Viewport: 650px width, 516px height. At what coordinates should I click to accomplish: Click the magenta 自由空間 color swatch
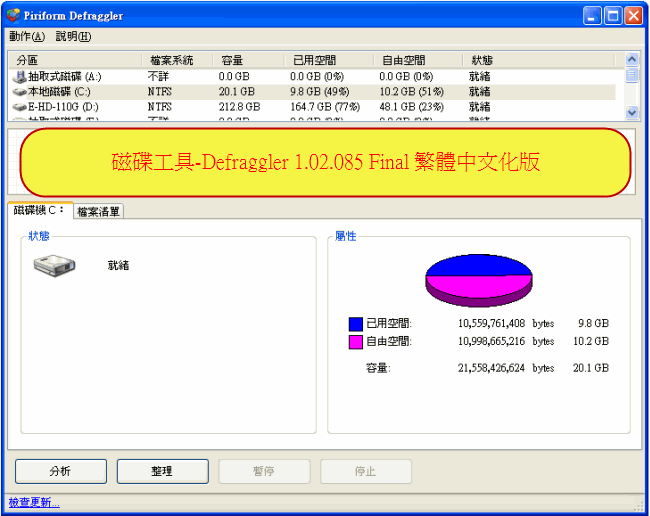tap(355, 342)
